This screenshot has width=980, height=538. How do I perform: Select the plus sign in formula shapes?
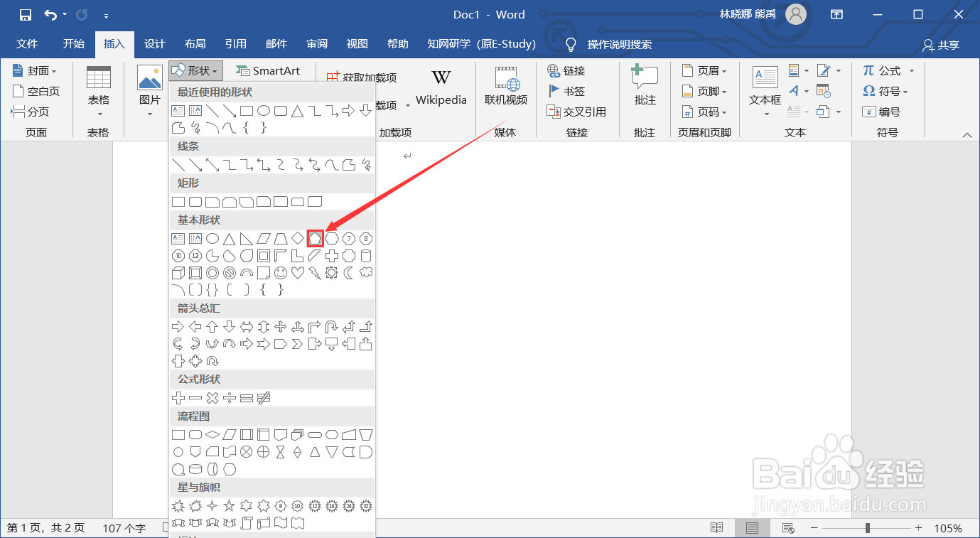coord(178,397)
